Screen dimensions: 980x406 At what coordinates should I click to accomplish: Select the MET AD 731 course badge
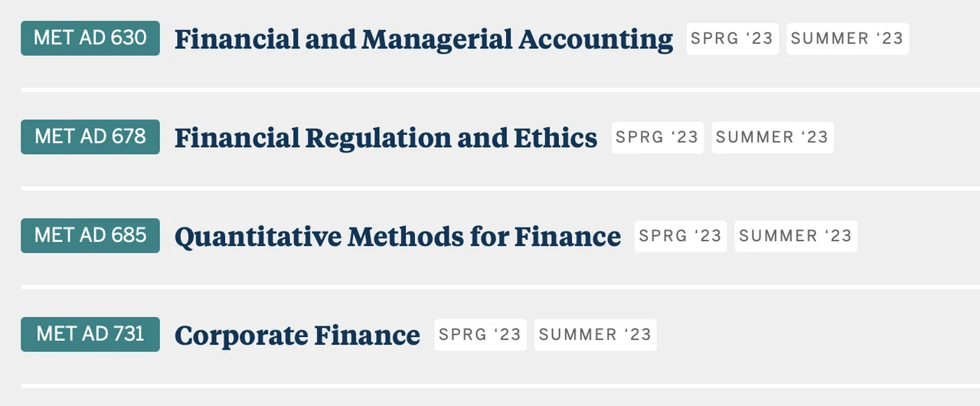click(x=90, y=334)
